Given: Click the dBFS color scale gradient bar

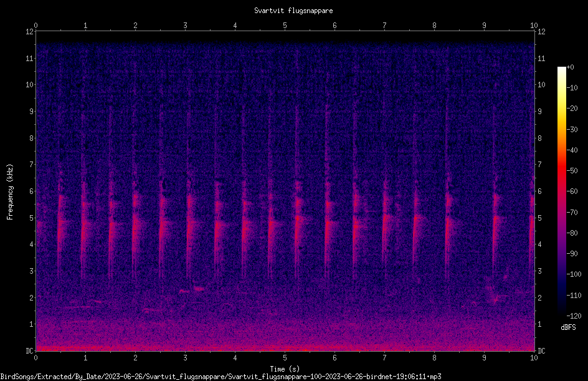Looking at the screenshot, I should coord(561,191).
